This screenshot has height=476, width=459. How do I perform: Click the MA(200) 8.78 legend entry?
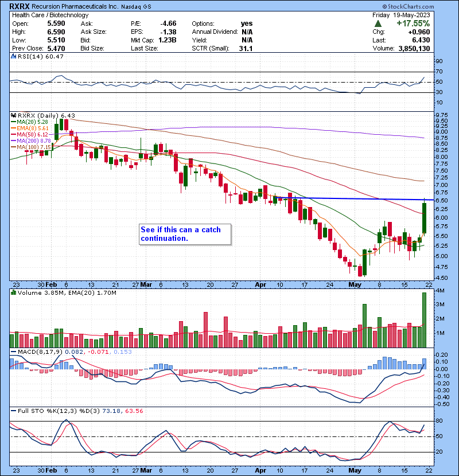tap(31, 141)
